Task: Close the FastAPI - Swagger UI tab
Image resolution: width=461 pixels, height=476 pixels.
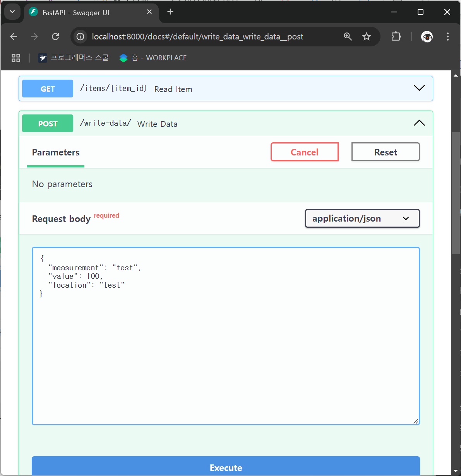Action: click(149, 12)
